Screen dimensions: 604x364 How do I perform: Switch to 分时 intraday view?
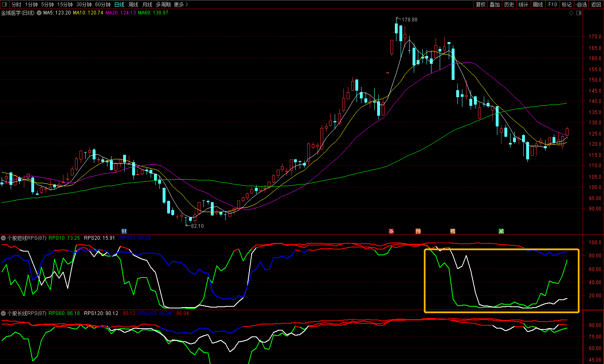16,5
